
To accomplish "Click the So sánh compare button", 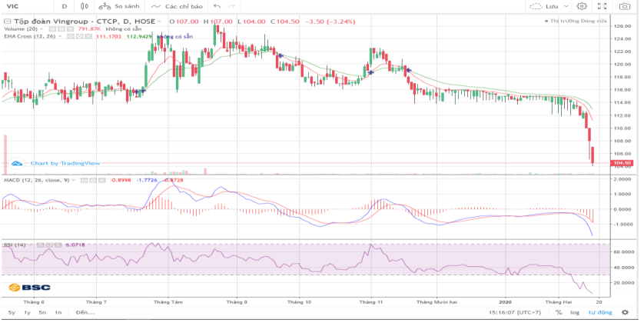I will coord(120,6).
